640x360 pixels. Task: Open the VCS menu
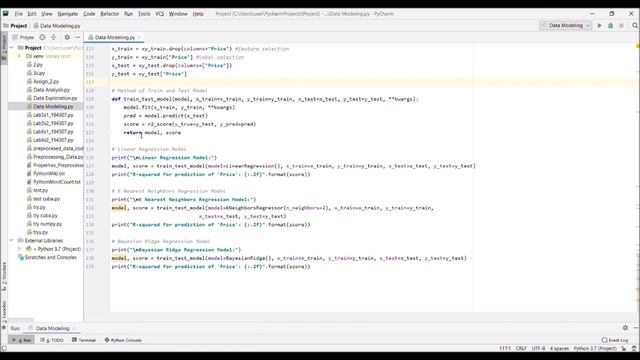(x=160, y=13)
